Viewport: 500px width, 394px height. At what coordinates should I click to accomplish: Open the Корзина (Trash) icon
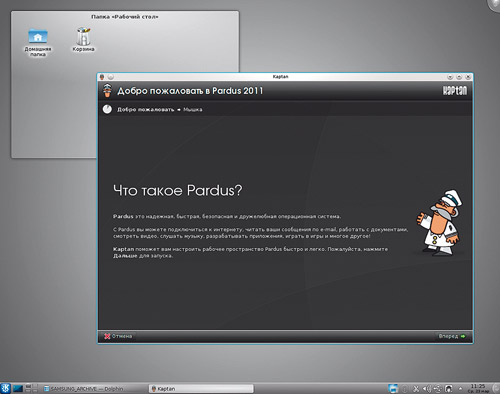point(83,40)
